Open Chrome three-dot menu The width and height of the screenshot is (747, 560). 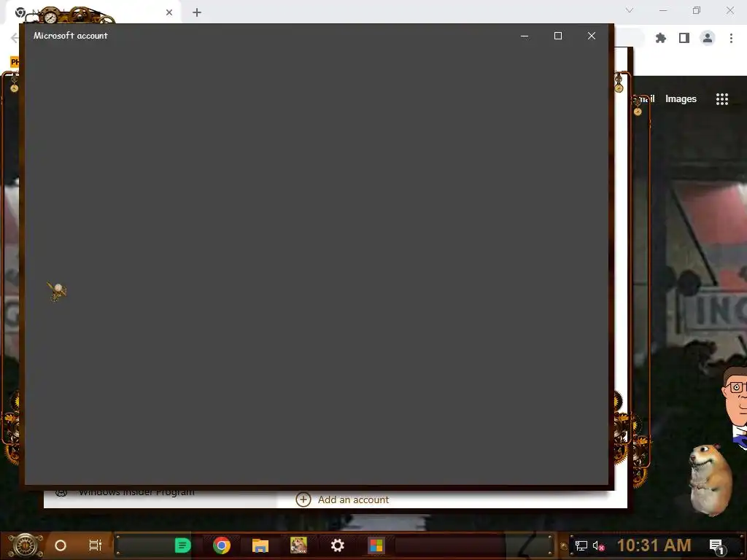coord(731,38)
